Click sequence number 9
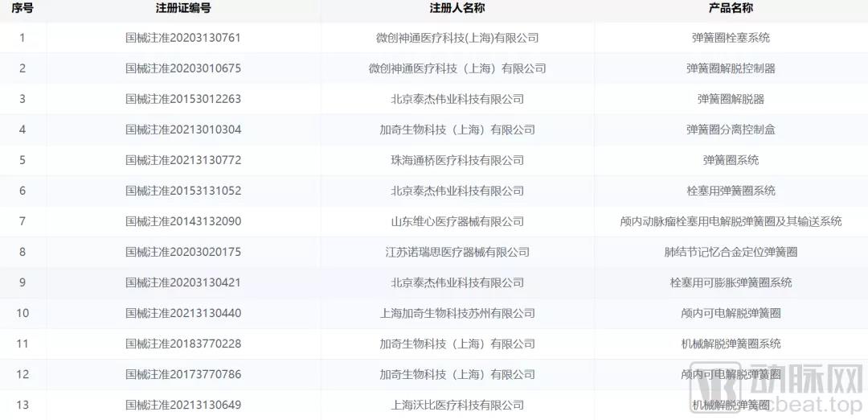The image size is (868, 420). (x=23, y=282)
